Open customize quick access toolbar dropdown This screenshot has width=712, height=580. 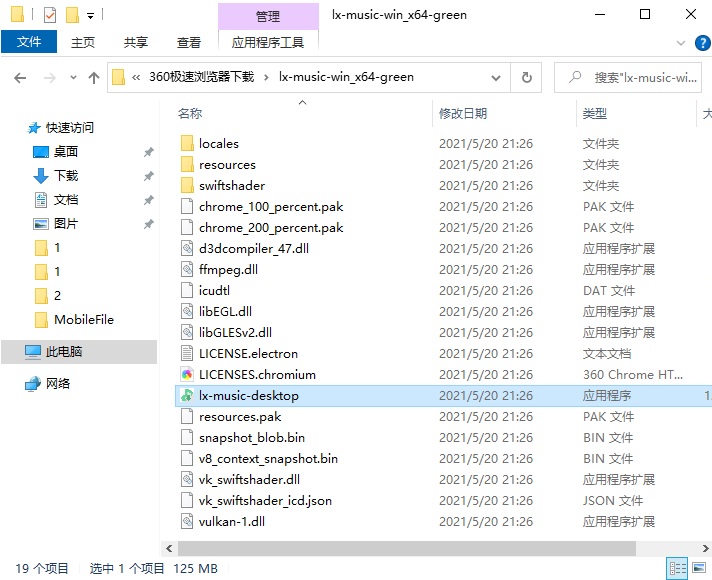[x=90, y=16]
